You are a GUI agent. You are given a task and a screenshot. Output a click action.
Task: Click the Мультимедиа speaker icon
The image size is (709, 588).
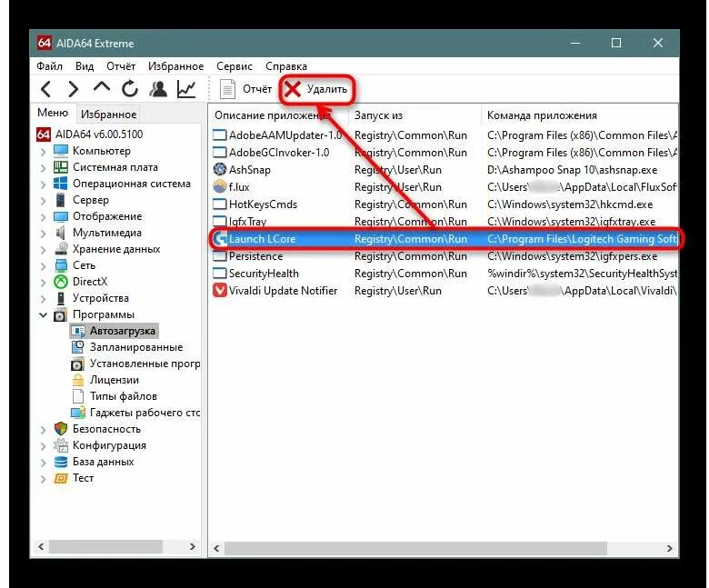click(x=61, y=233)
